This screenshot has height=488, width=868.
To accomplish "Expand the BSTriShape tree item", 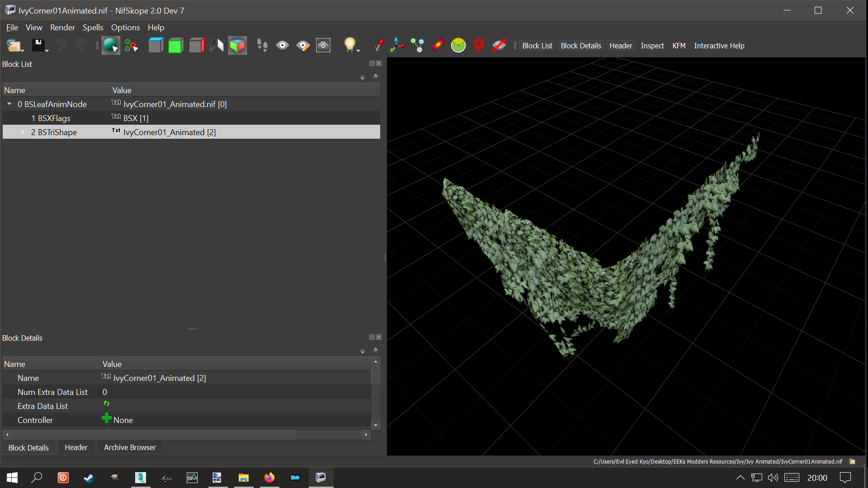I will [x=23, y=132].
